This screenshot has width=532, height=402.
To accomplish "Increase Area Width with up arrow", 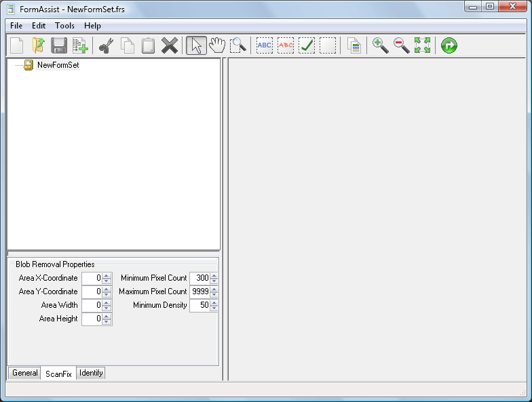I will (x=107, y=302).
